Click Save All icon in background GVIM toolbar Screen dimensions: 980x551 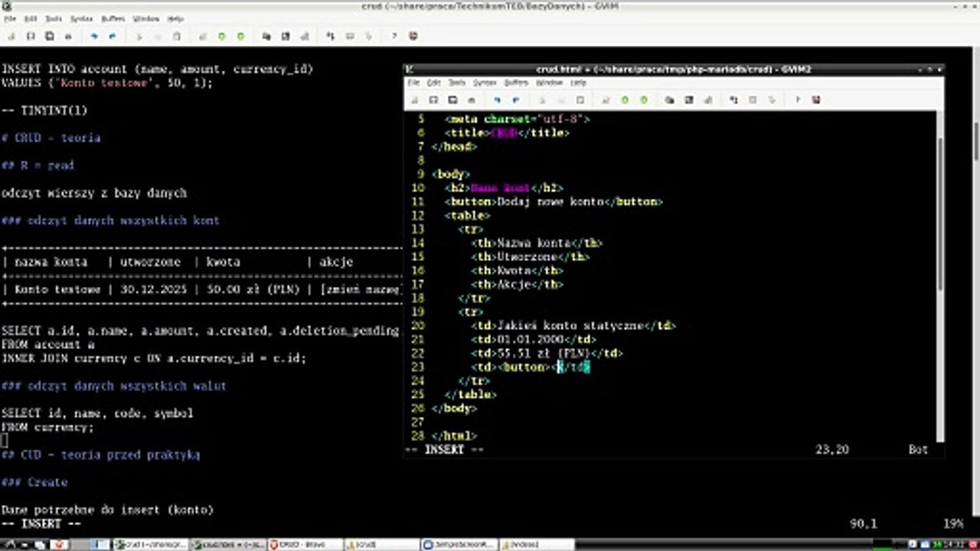(50, 36)
